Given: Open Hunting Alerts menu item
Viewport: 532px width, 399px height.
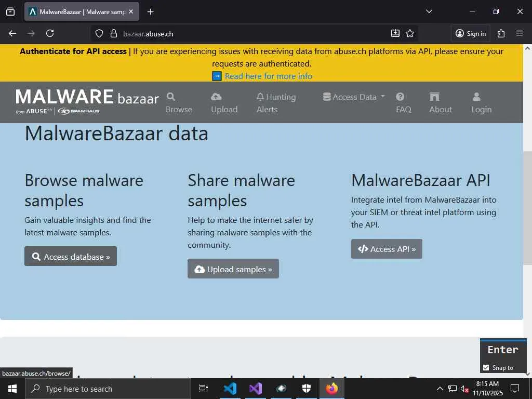Looking at the screenshot, I should tap(276, 103).
